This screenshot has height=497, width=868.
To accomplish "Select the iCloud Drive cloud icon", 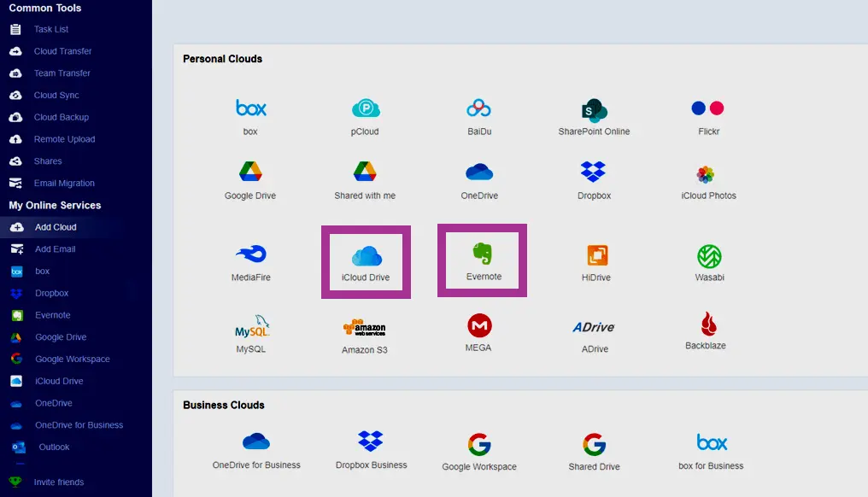I will point(366,256).
